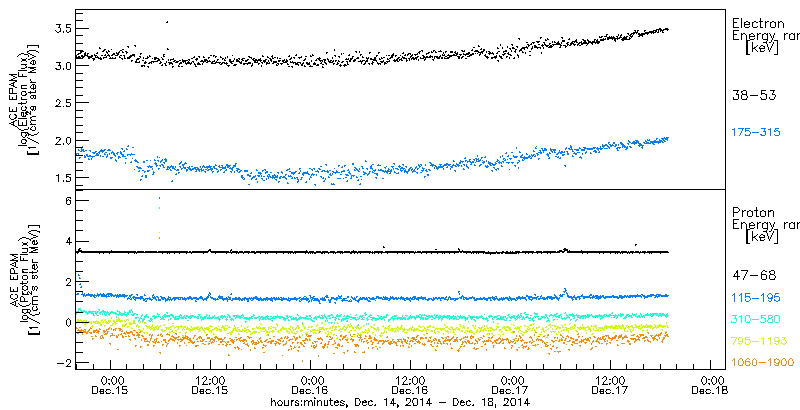Click the 3.0 tick on the electron axis

tap(61, 65)
